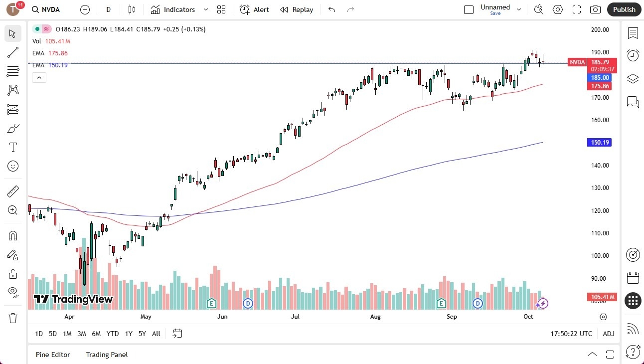Select the Zoom In tool
Viewport: 644px width, 364px height.
click(13, 210)
